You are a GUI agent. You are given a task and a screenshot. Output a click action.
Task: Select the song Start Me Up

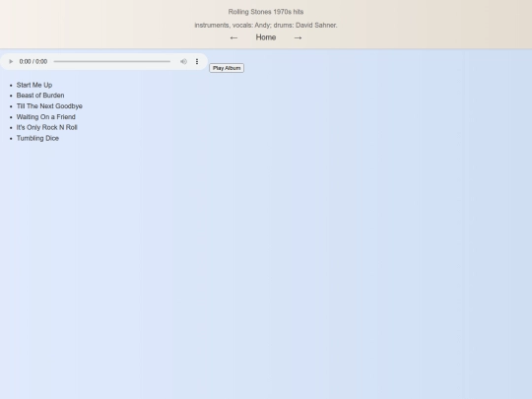(34, 85)
